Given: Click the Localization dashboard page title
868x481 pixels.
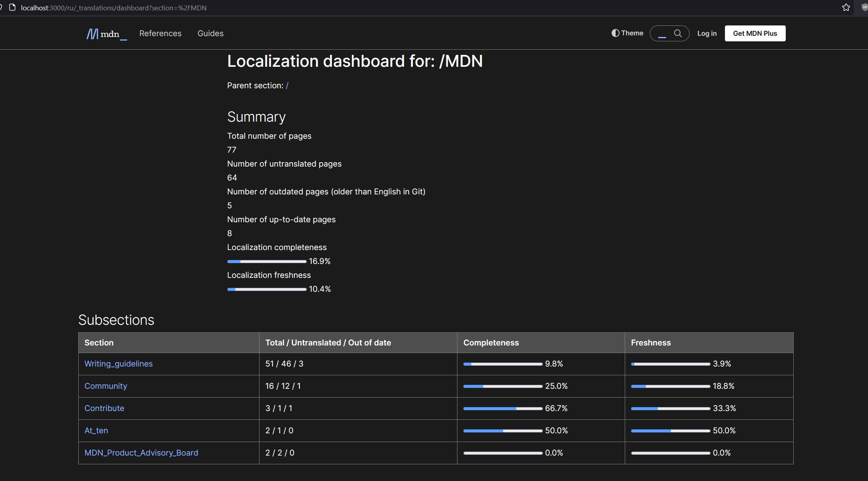Looking at the screenshot, I should click(x=355, y=61).
